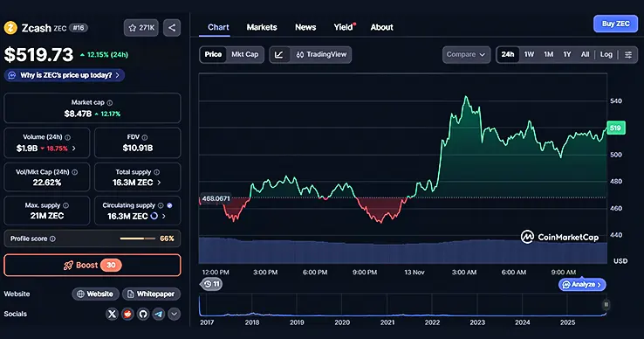Click the Zcash coin logo icon
644x339 pixels.
[x=10, y=28]
